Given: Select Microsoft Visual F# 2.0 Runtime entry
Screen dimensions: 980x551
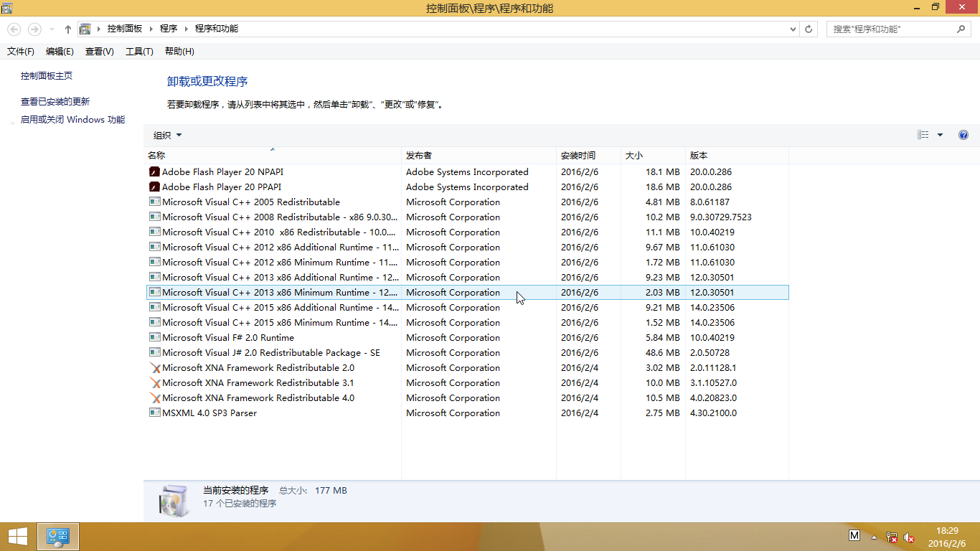Looking at the screenshot, I should click(228, 338).
